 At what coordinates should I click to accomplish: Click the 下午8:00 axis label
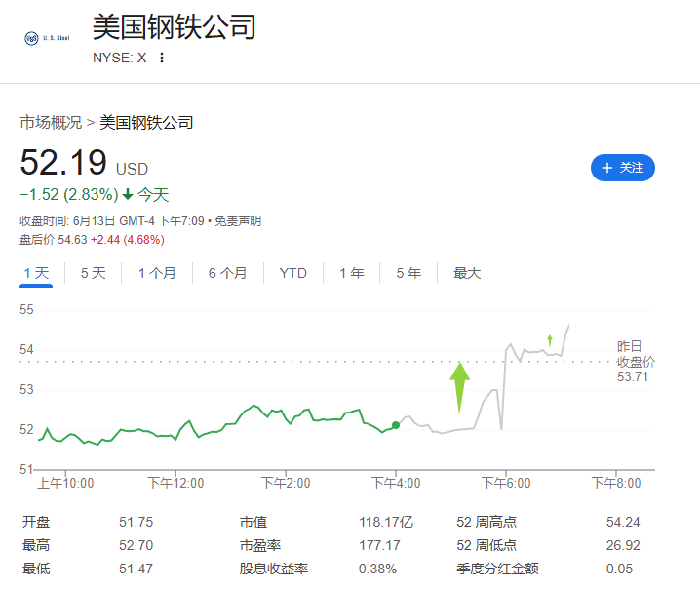point(616,483)
